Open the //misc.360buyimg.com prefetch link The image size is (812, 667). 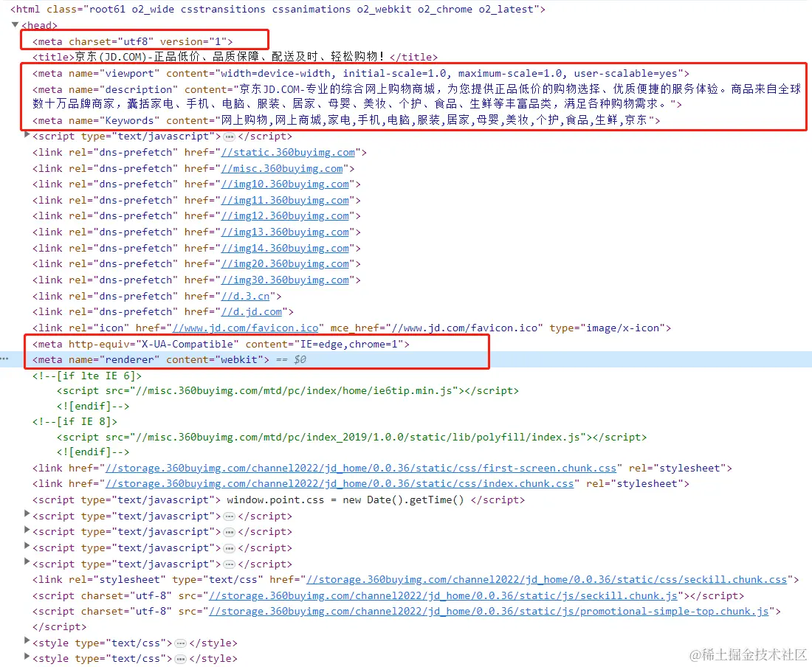pos(282,169)
